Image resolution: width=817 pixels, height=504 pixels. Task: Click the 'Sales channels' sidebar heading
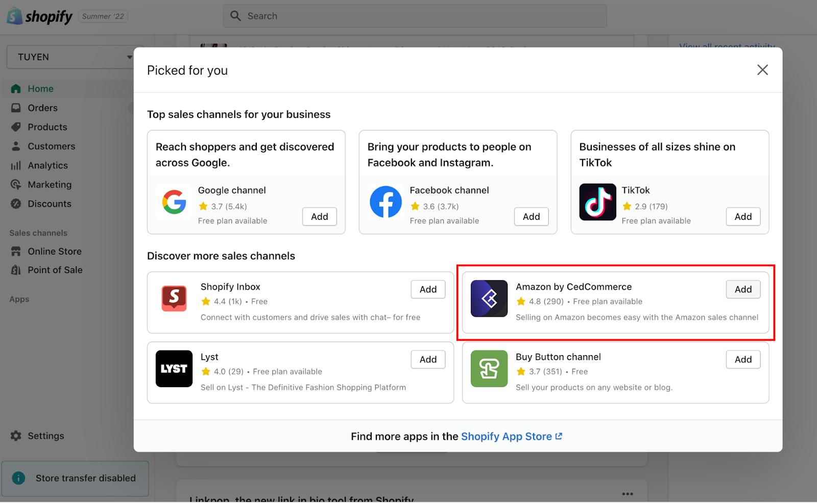click(38, 233)
